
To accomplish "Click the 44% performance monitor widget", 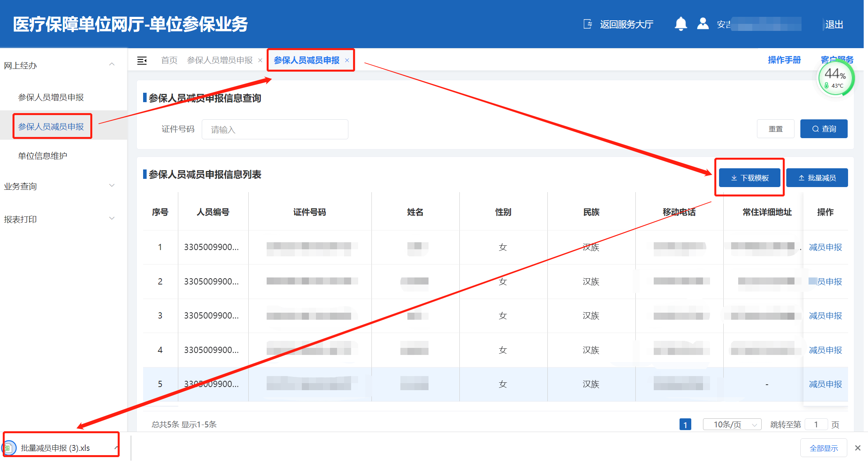I will pos(836,77).
